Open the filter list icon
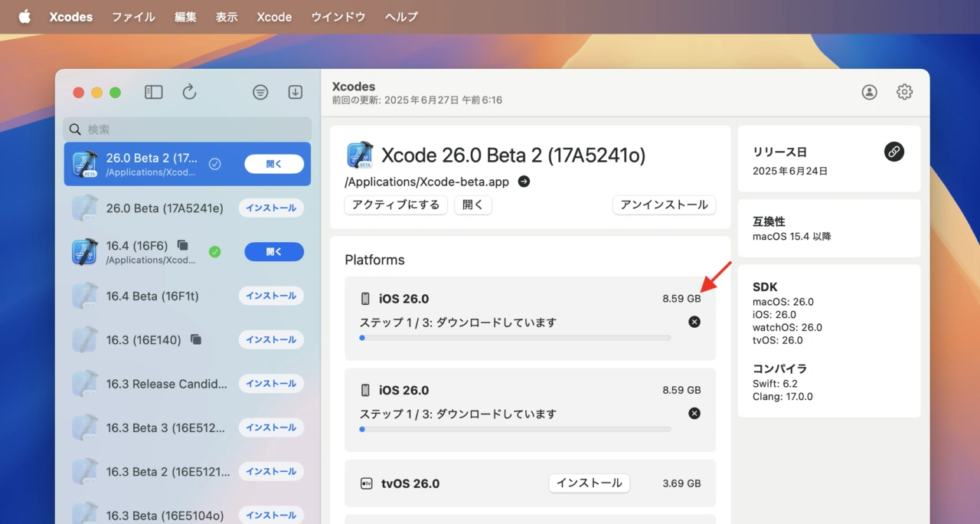This screenshot has width=980, height=524. [x=260, y=92]
